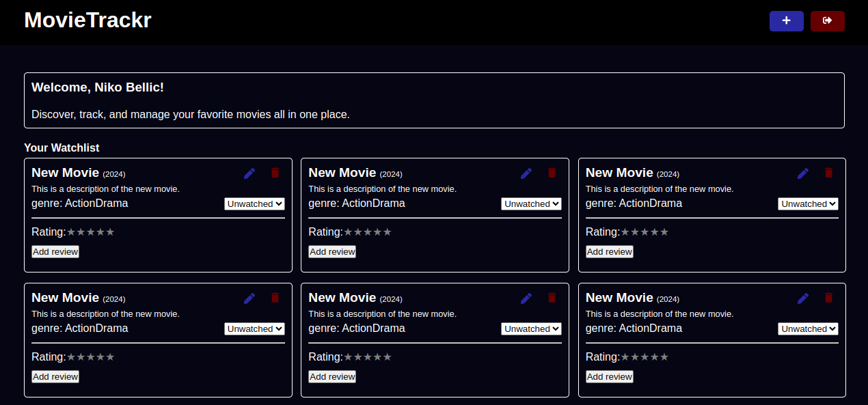Trash the bottom-right movie card
Screen dimensions: 868x405
828,298
